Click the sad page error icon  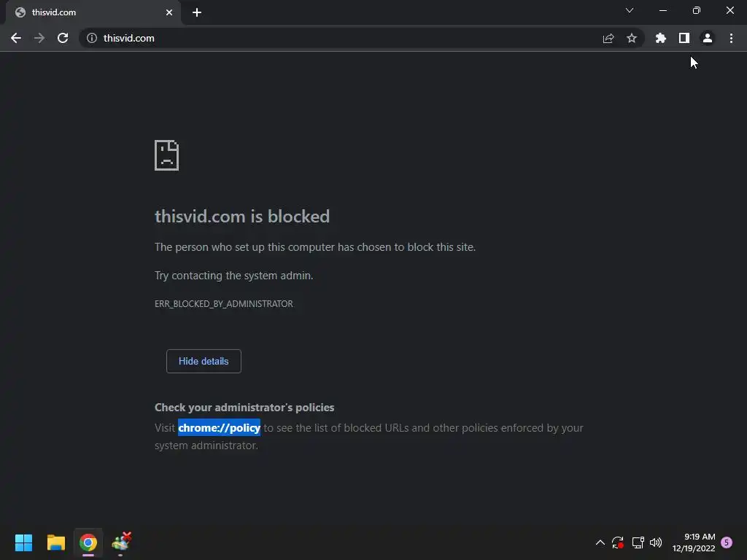tap(167, 155)
